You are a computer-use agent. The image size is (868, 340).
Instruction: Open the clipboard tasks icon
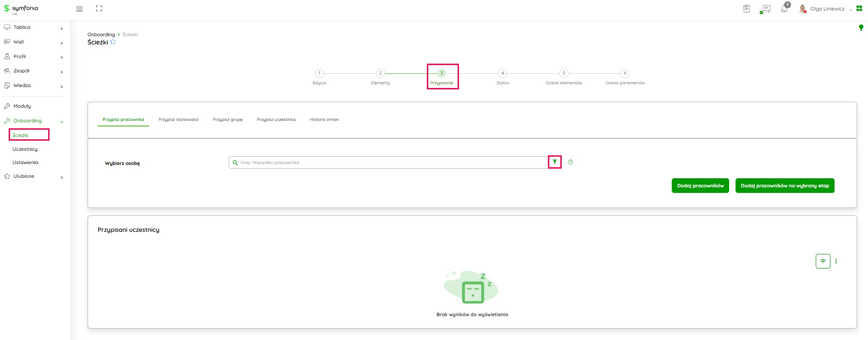746,9
